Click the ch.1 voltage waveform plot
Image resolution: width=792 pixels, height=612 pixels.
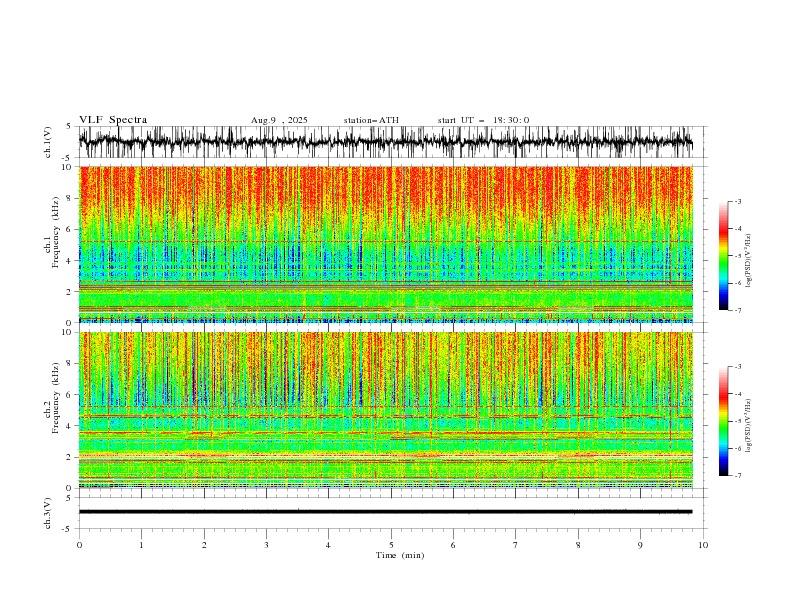[385, 142]
